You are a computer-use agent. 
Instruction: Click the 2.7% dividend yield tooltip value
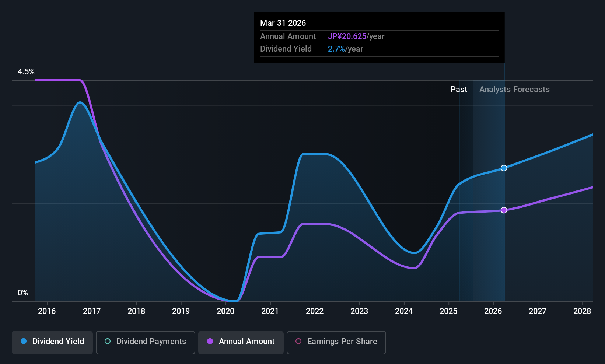[x=336, y=49]
